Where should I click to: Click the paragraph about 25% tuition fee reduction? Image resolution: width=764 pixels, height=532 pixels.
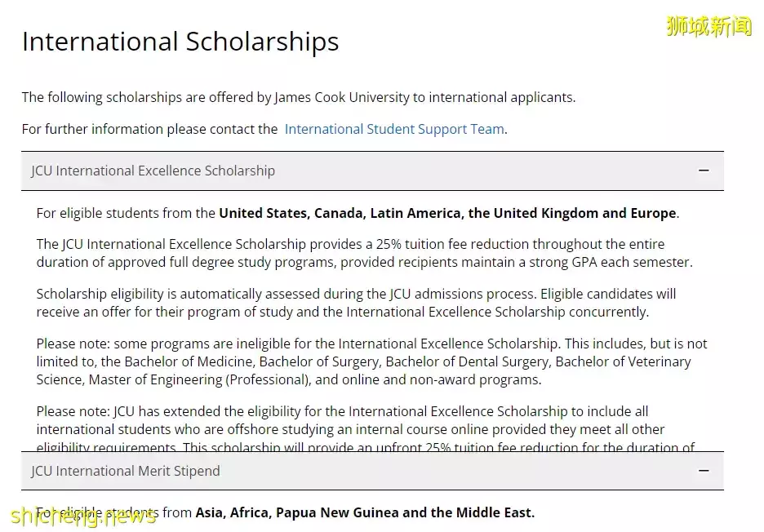click(x=365, y=253)
